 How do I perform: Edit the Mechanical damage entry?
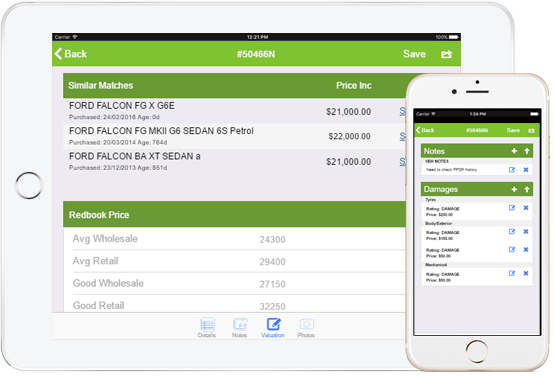click(512, 273)
